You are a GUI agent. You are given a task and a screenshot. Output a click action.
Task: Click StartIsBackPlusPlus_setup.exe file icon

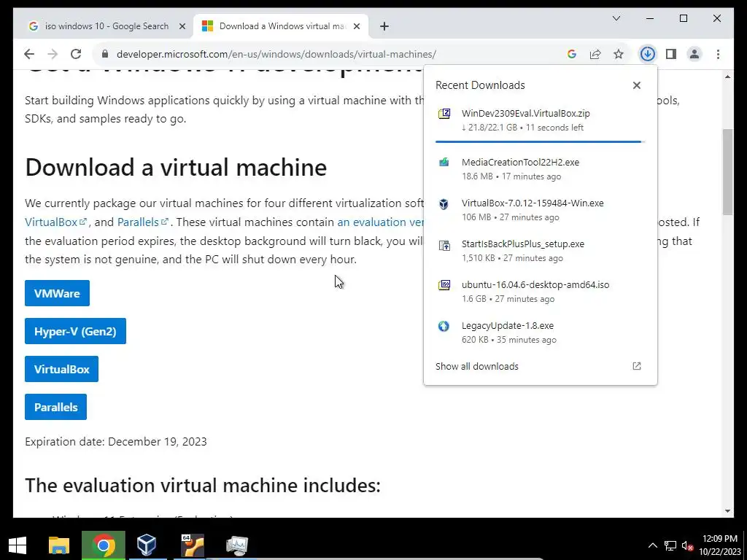point(444,245)
